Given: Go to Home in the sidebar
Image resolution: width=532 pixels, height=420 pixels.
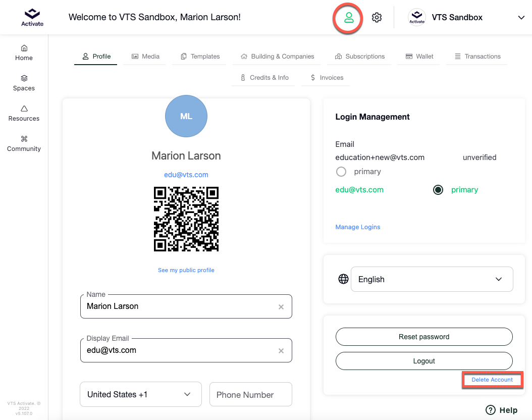Looking at the screenshot, I should pyautogui.click(x=24, y=53).
